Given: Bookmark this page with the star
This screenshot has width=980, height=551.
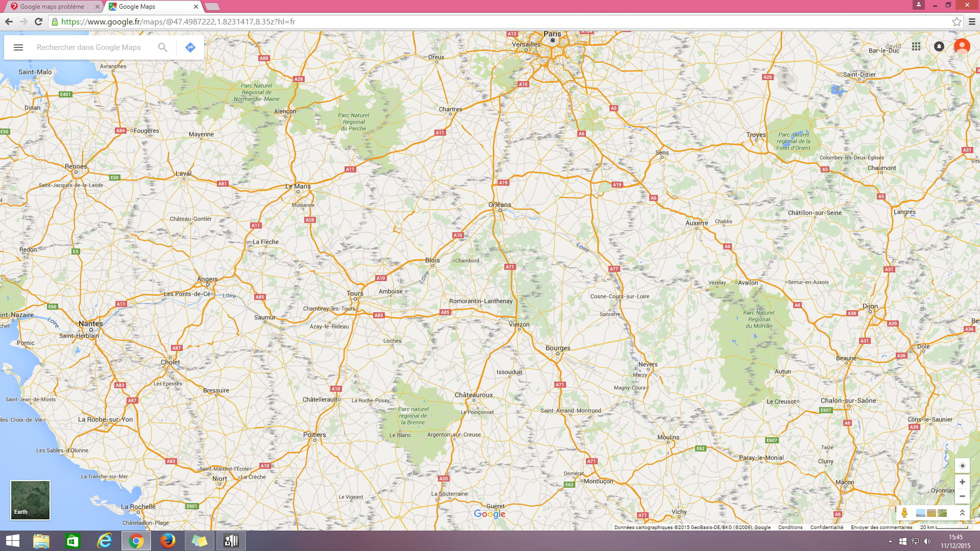Looking at the screenshot, I should tap(957, 21).
